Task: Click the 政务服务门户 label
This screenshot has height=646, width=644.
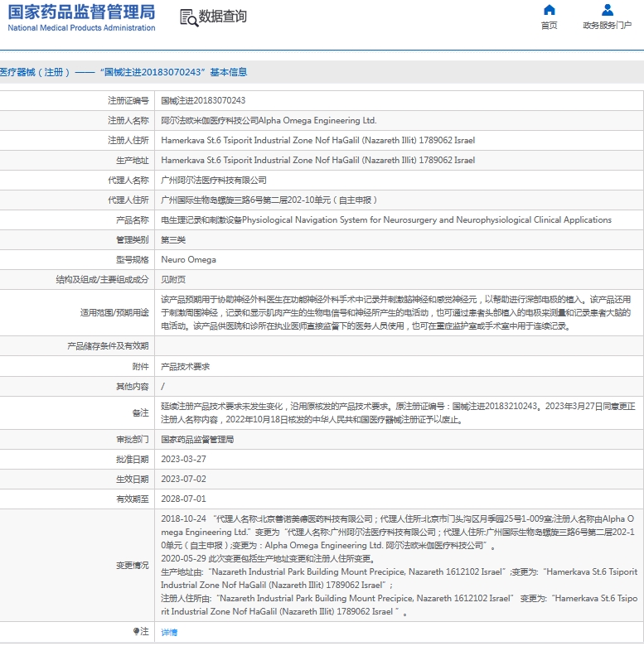Action: click(x=607, y=26)
